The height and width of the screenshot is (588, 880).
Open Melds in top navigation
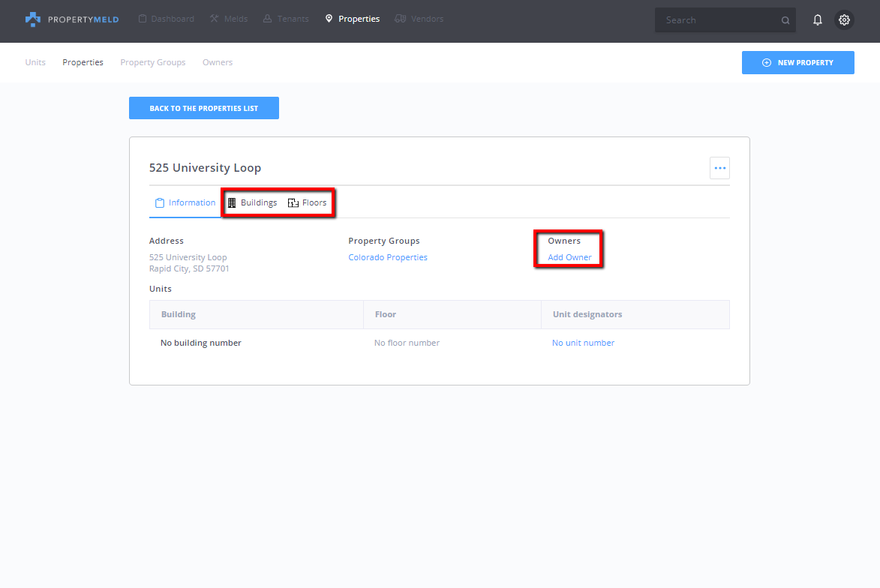(x=229, y=19)
